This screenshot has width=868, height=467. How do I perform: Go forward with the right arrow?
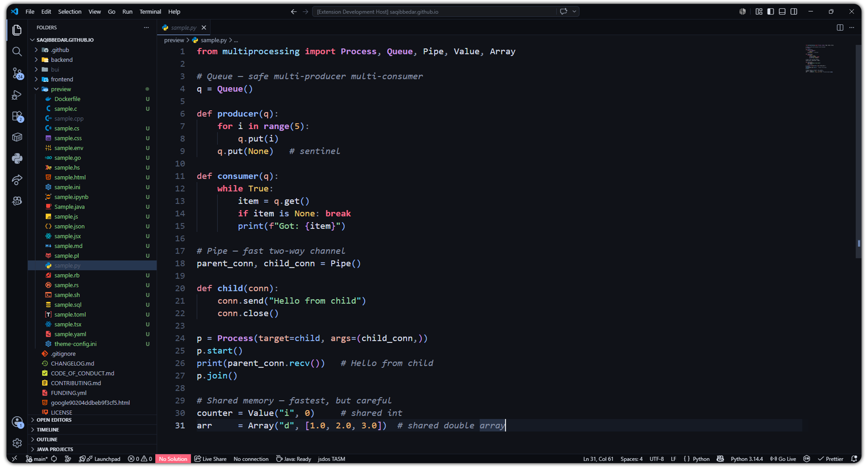[x=305, y=12]
